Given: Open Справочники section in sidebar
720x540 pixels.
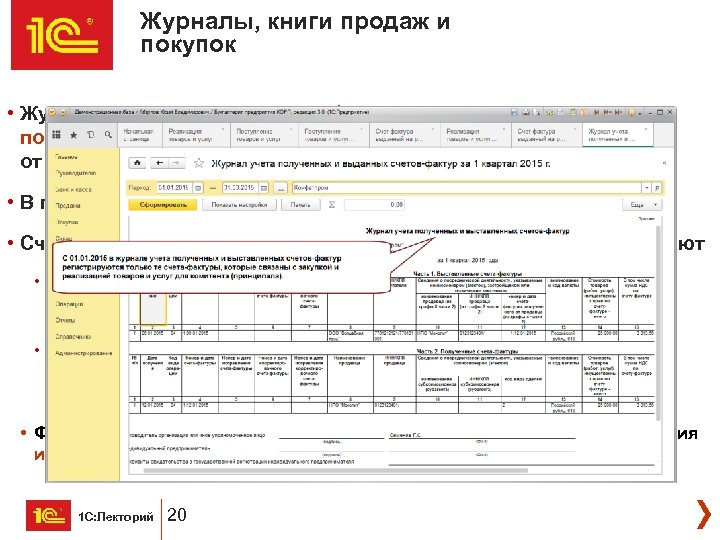Looking at the screenshot, I should (73, 337).
